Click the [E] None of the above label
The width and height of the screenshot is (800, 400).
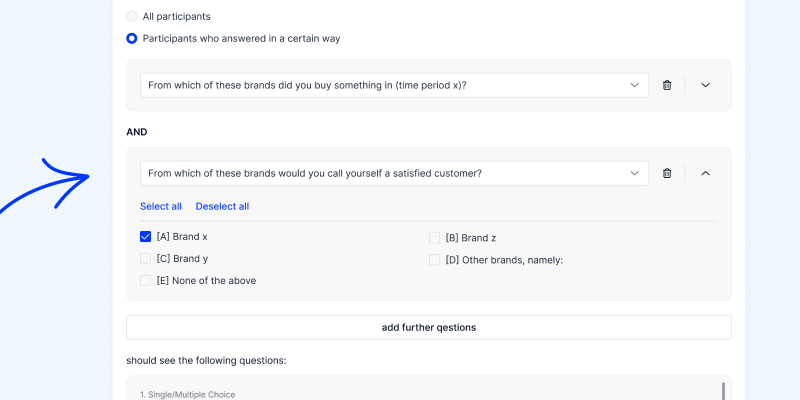click(x=206, y=281)
